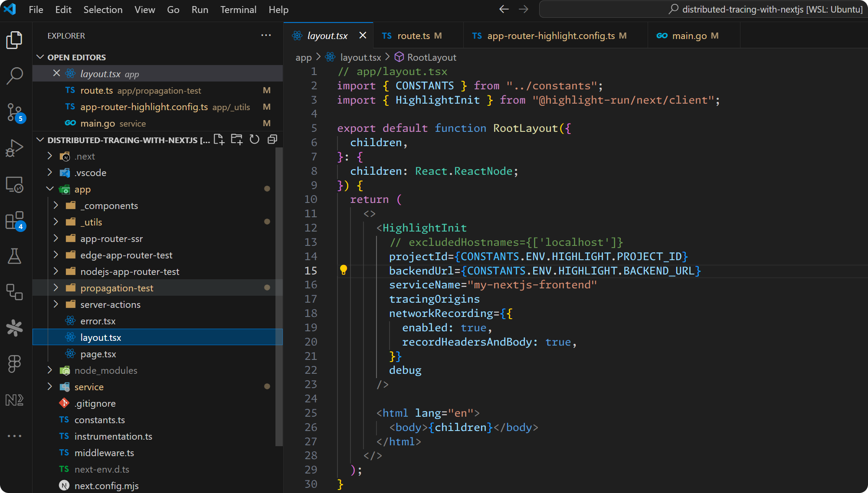Screen dimensions: 868x493
Task: Create a new folder in the Explorer
Action: click(236, 139)
